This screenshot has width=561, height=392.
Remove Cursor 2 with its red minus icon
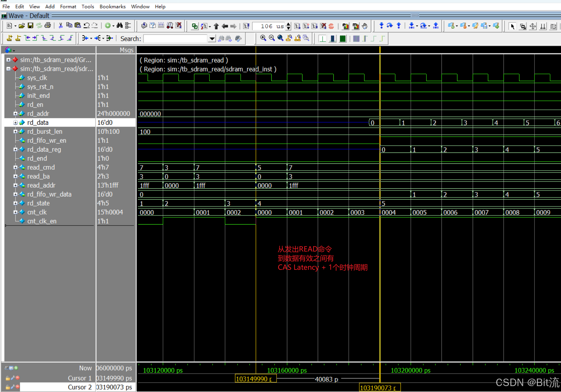pyautogui.click(x=17, y=387)
